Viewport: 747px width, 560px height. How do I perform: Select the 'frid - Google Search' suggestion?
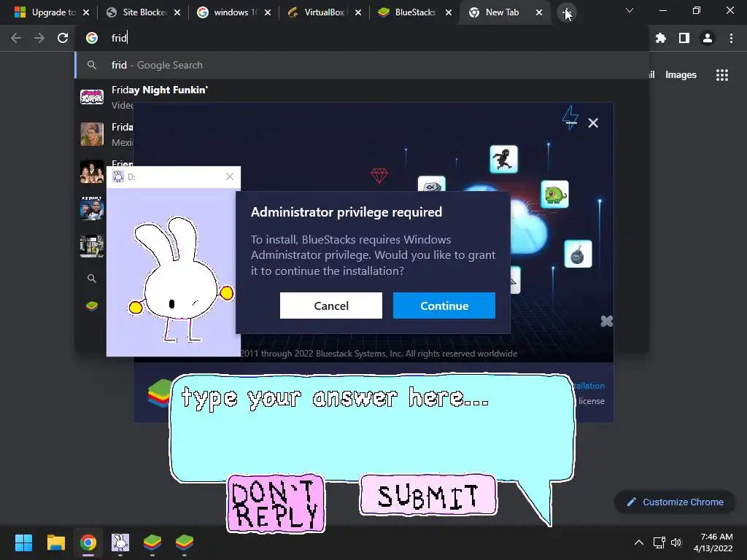362,65
